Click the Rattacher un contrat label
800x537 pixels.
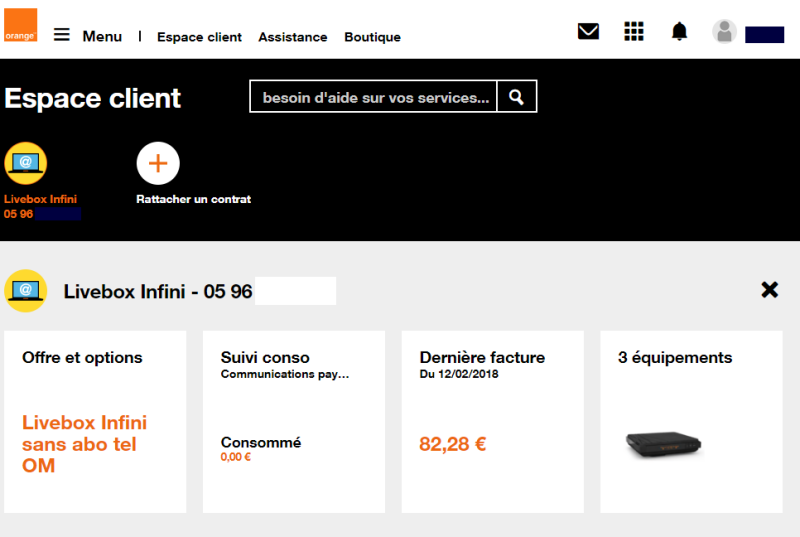click(x=193, y=199)
